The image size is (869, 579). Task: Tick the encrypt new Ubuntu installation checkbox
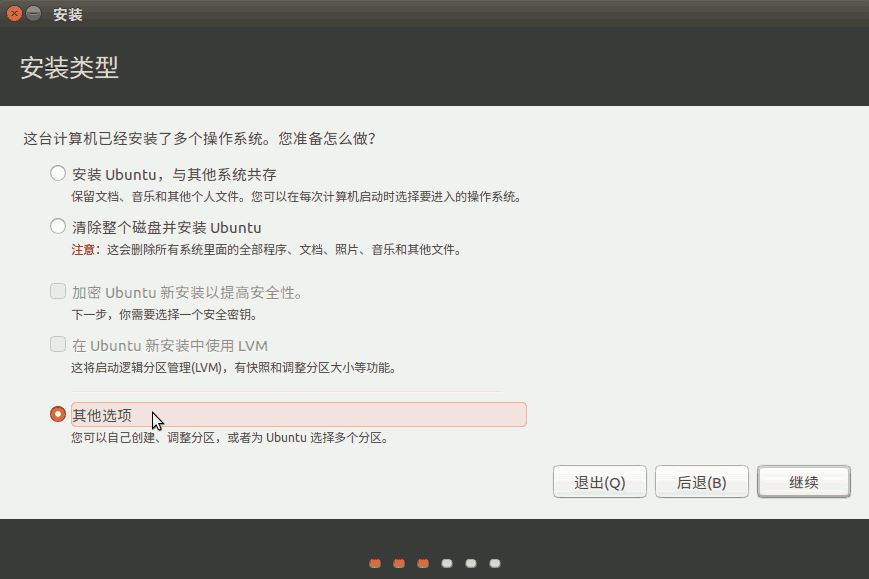58,291
